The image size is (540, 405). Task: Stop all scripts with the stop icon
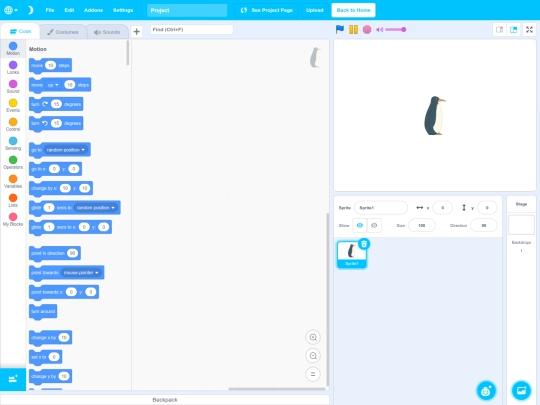coord(367,30)
